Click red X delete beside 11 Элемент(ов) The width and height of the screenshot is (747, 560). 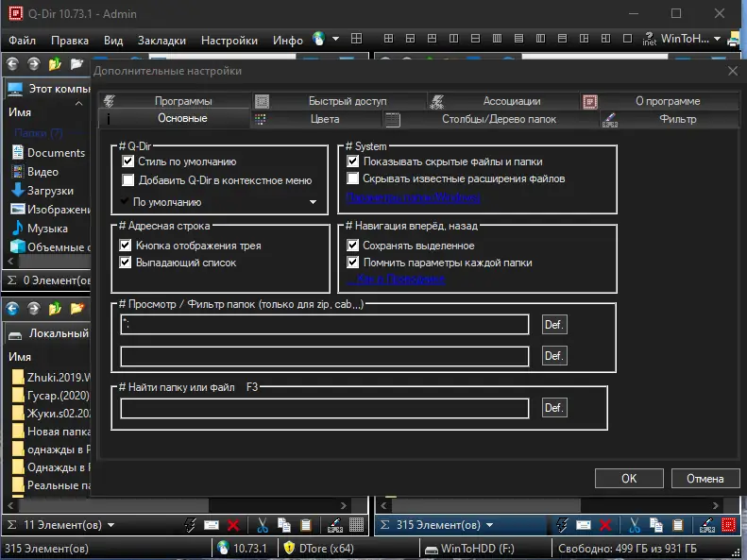(233, 525)
